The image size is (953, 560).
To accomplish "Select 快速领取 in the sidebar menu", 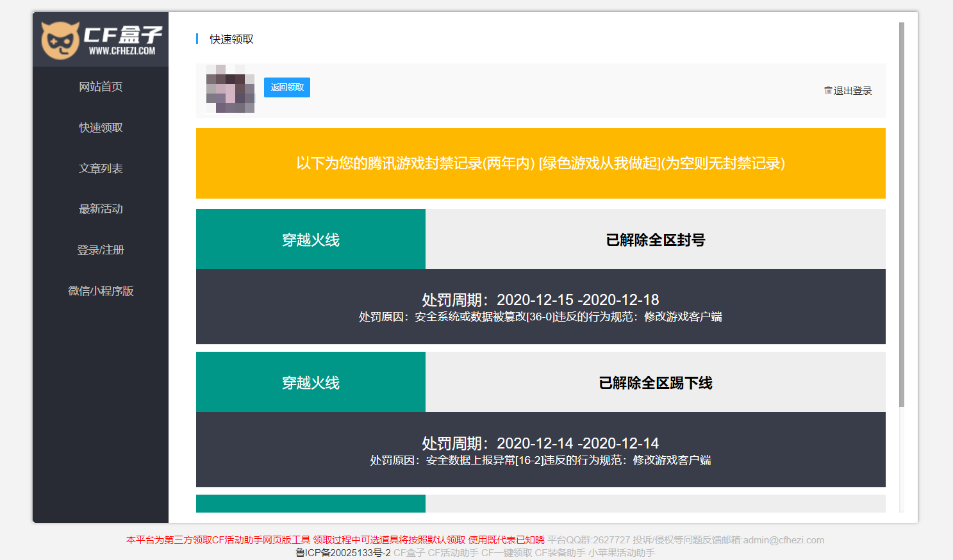I will coord(101,128).
